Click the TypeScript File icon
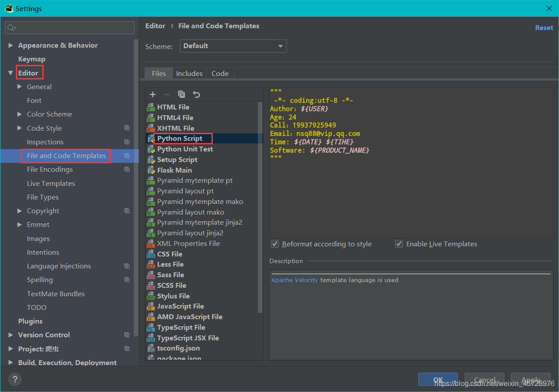The width and height of the screenshot is (559, 392). click(151, 328)
